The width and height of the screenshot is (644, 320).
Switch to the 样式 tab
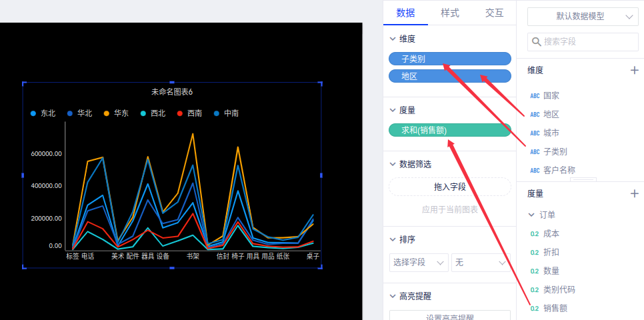pyautogui.click(x=449, y=13)
